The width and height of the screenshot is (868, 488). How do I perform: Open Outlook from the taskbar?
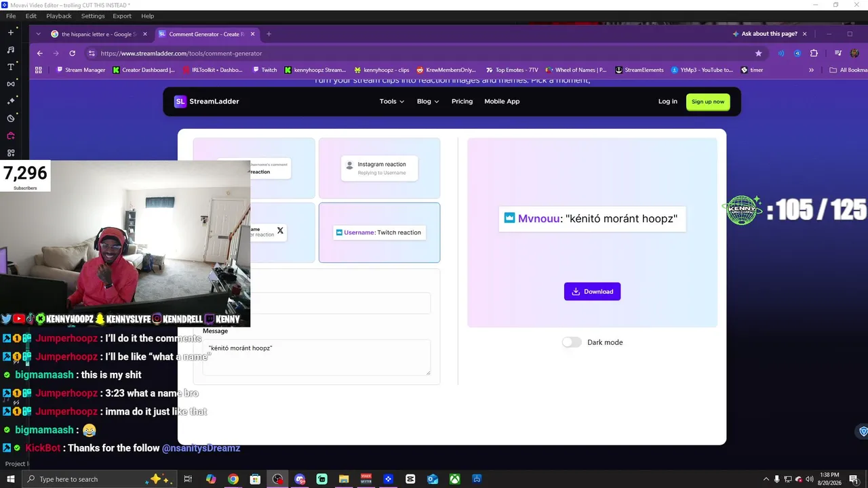click(x=433, y=479)
